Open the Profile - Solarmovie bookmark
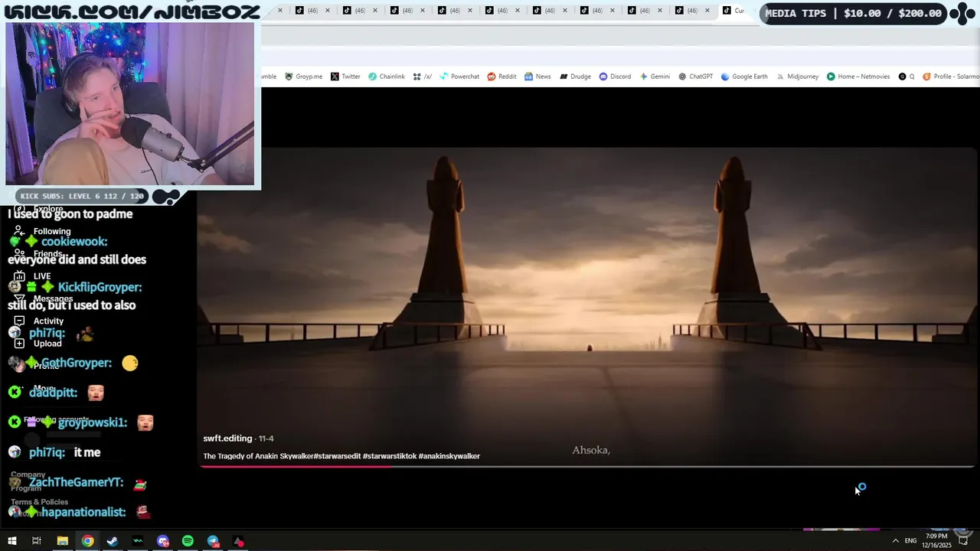 coord(951,77)
